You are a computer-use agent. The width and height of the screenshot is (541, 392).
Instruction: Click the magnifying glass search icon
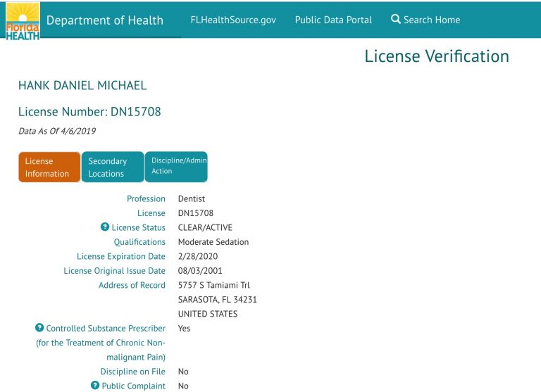[x=396, y=20]
